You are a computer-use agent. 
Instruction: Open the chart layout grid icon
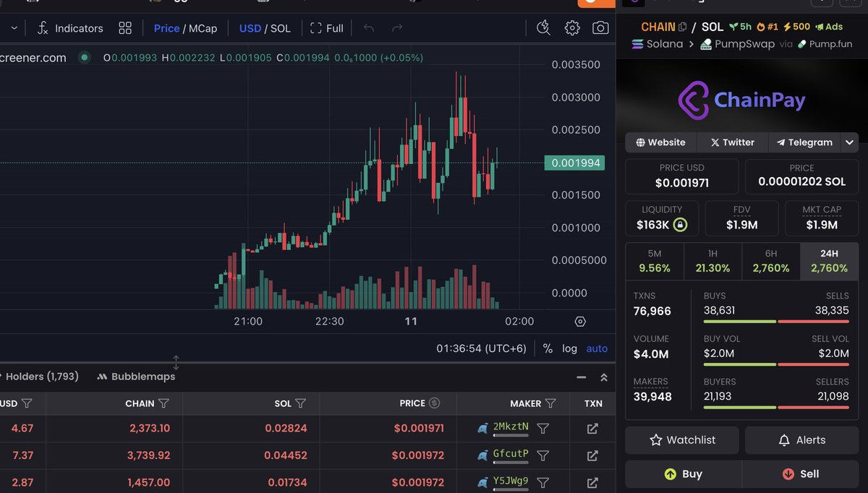coord(125,28)
